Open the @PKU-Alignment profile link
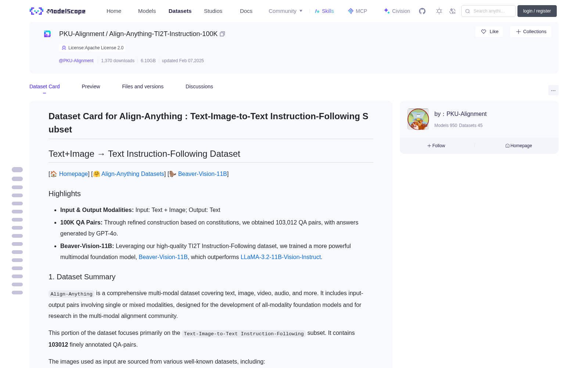 tap(76, 61)
